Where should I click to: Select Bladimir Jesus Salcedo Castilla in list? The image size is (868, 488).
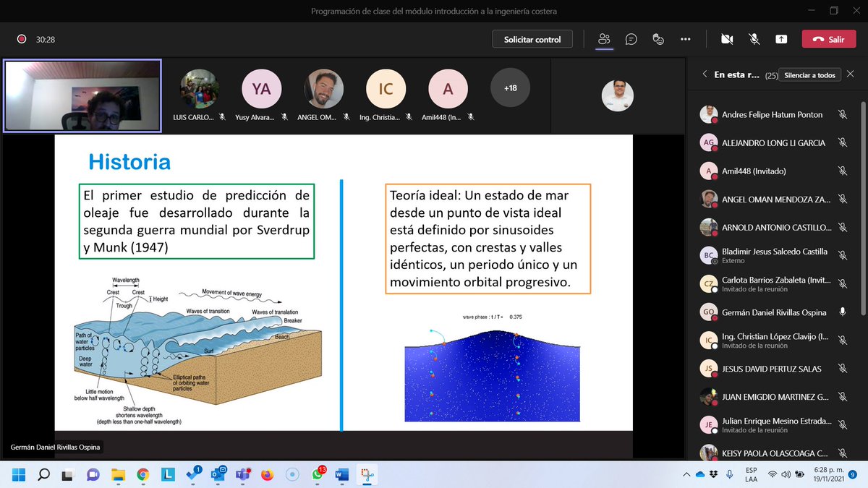point(774,252)
